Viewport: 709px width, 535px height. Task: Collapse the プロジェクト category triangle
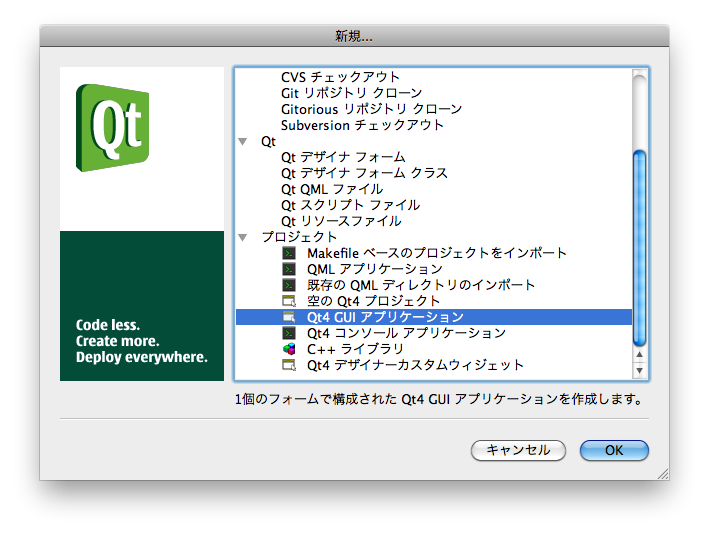243,238
